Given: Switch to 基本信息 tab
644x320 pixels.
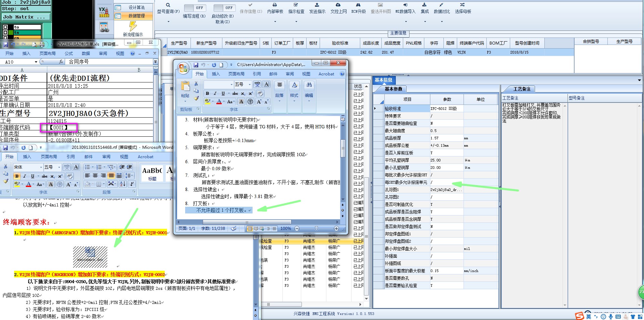Looking at the screenshot, I should 383,80.
